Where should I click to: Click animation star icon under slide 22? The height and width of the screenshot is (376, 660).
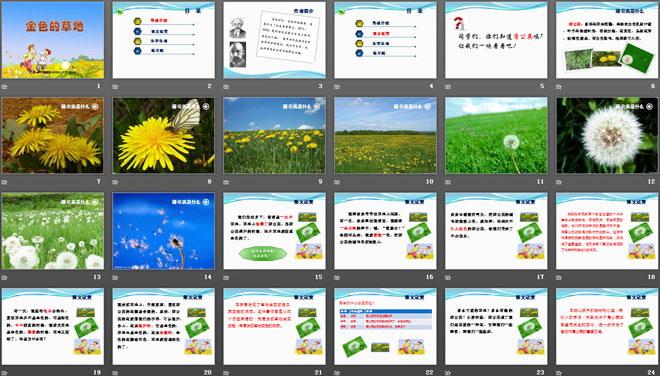(x=337, y=373)
